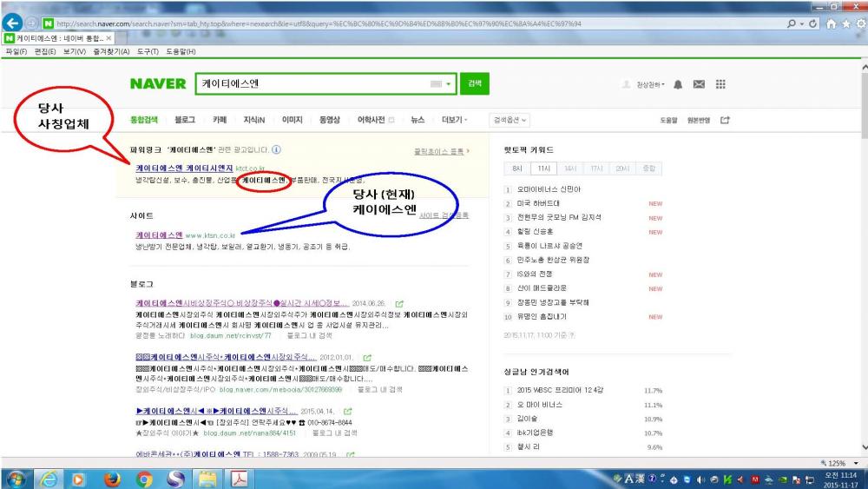The height and width of the screenshot is (489, 868).
Task: Expand the search box autocomplete dropdown arrow
Action: click(x=449, y=84)
